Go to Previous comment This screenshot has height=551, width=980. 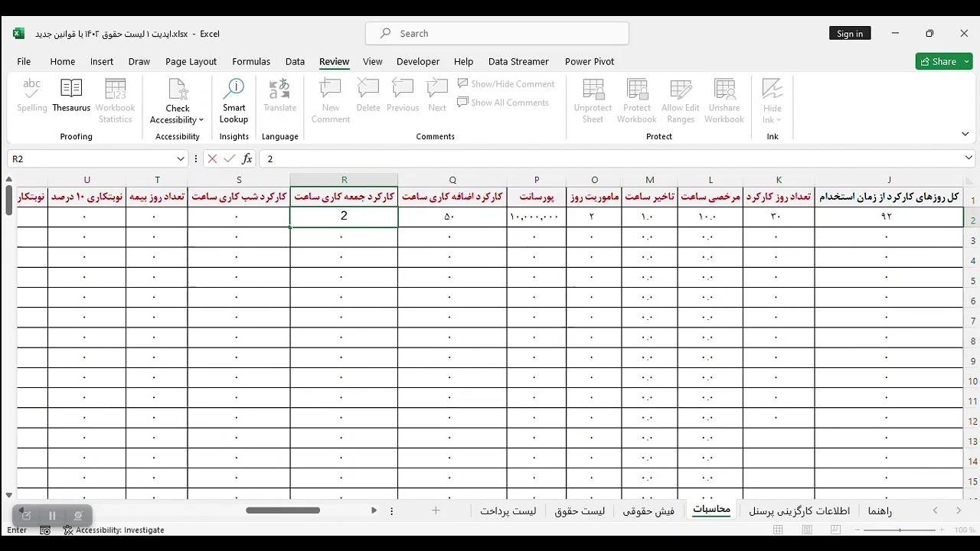[403, 96]
